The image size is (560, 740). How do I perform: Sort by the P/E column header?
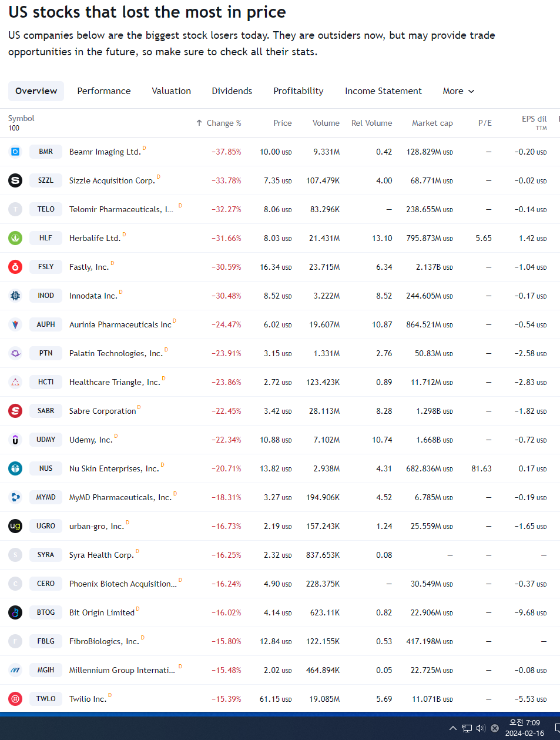pyautogui.click(x=485, y=123)
